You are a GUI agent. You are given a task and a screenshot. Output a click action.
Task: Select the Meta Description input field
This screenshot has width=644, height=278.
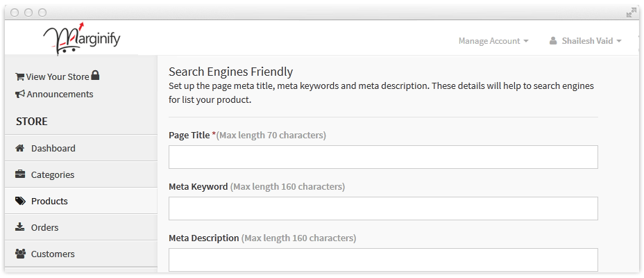point(383,259)
